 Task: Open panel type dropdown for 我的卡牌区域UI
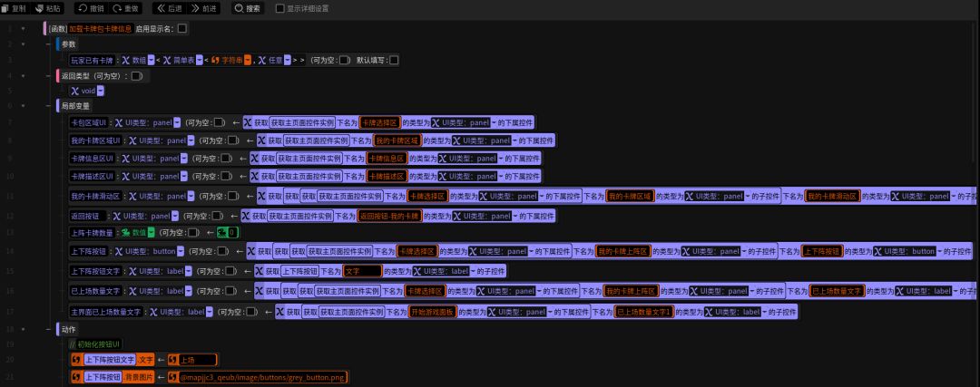point(191,140)
